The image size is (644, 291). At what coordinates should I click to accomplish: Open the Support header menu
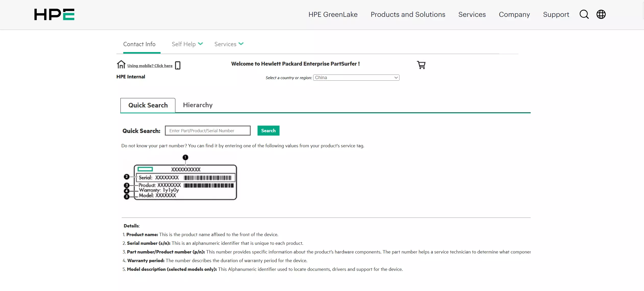click(x=556, y=15)
